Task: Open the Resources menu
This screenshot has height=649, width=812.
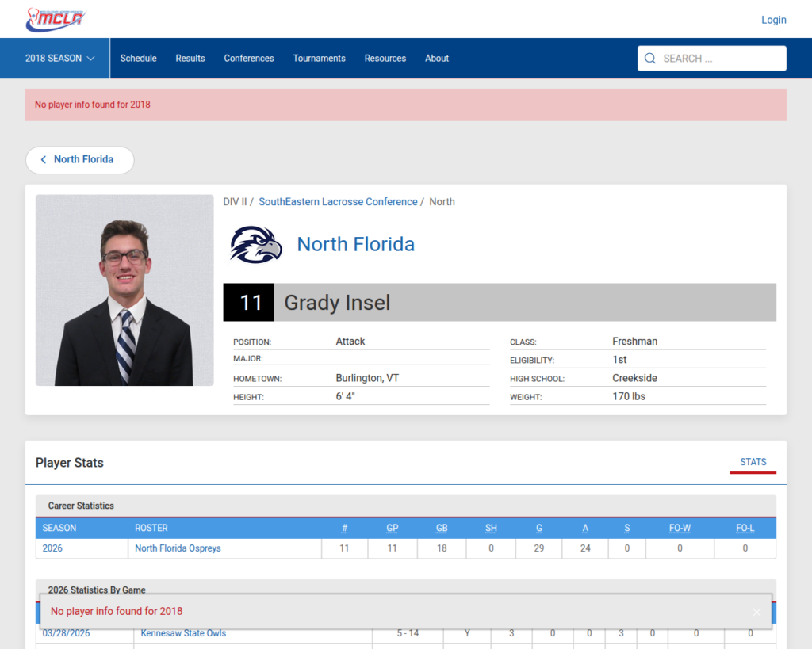Action: 385,59
